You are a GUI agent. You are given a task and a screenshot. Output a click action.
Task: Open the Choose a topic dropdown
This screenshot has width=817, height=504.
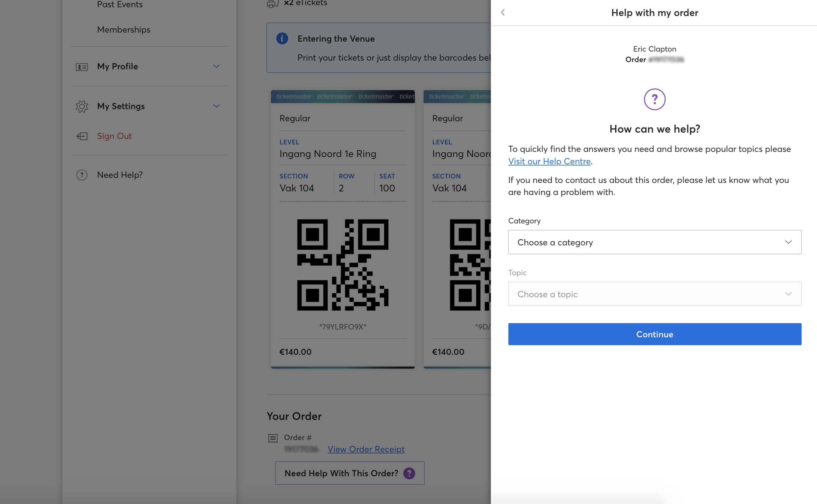(654, 294)
